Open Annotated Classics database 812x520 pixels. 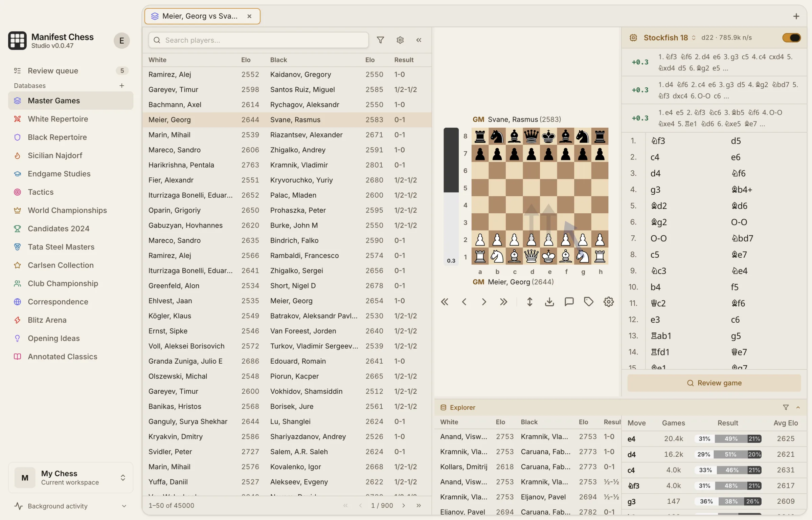71,356
